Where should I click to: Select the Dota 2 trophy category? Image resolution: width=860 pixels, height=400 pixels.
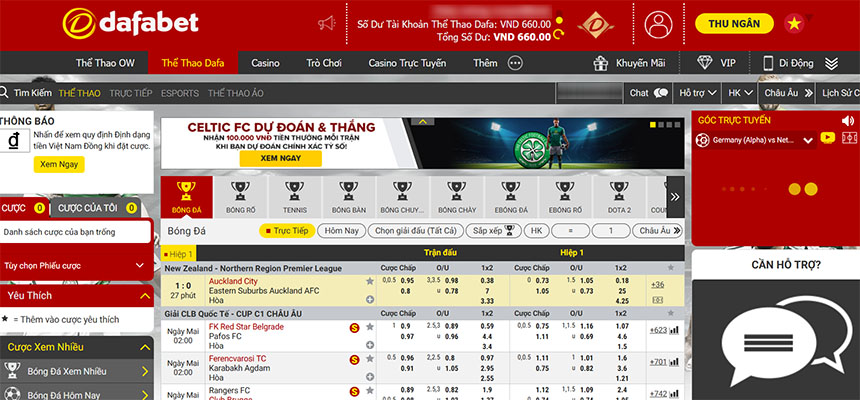pos(619,196)
